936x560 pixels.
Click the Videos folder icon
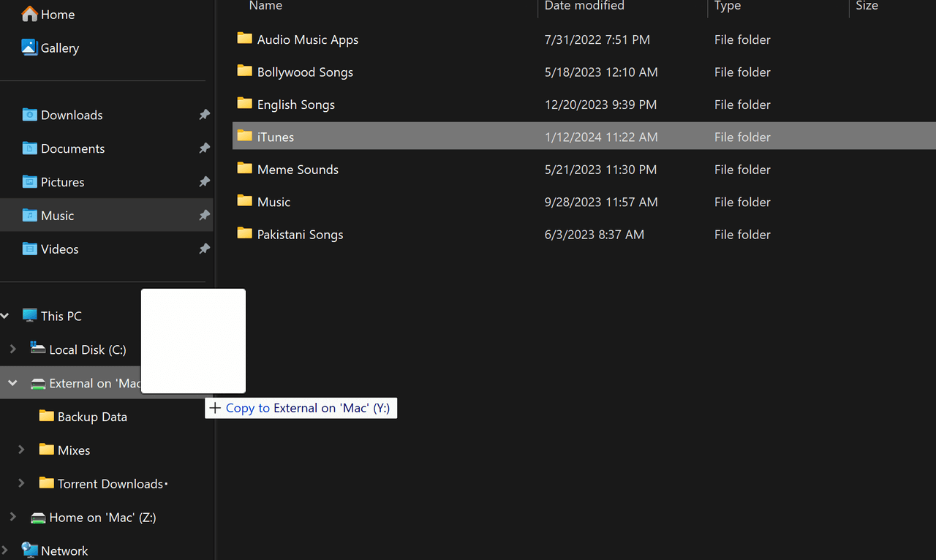pos(29,249)
